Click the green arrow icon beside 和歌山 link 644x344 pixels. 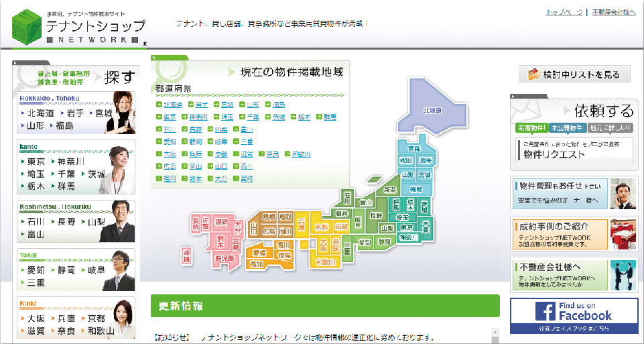point(287,154)
